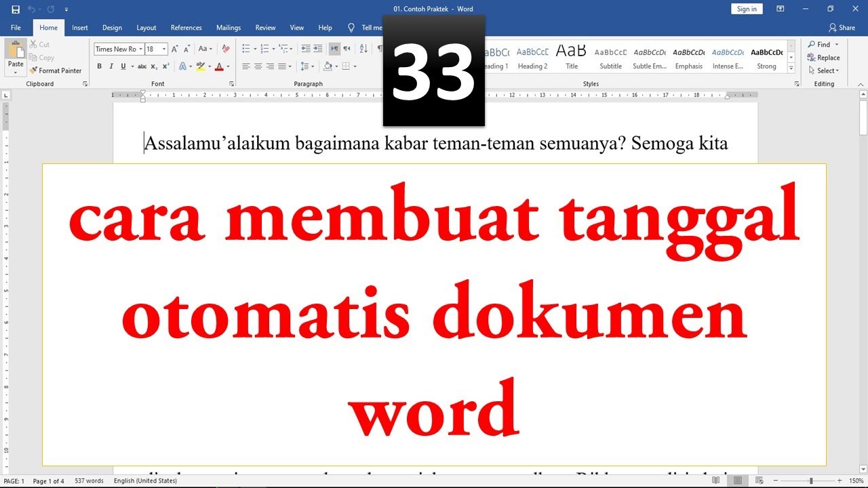Align text left
The width and height of the screenshot is (868, 488).
pos(246,66)
